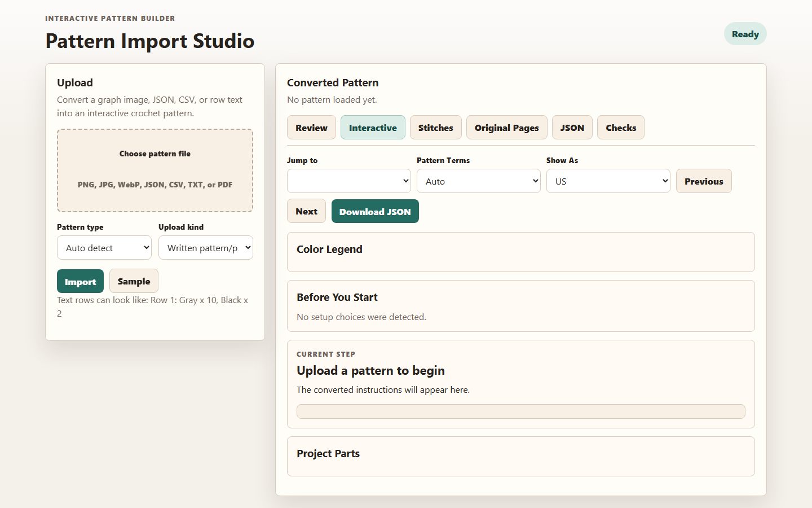Image resolution: width=812 pixels, height=508 pixels.
Task: Switch to the Checks tab
Action: click(x=621, y=128)
